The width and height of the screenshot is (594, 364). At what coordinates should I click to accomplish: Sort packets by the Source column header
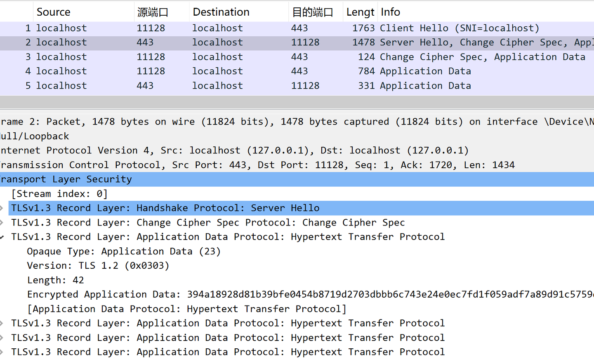click(x=54, y=12)
